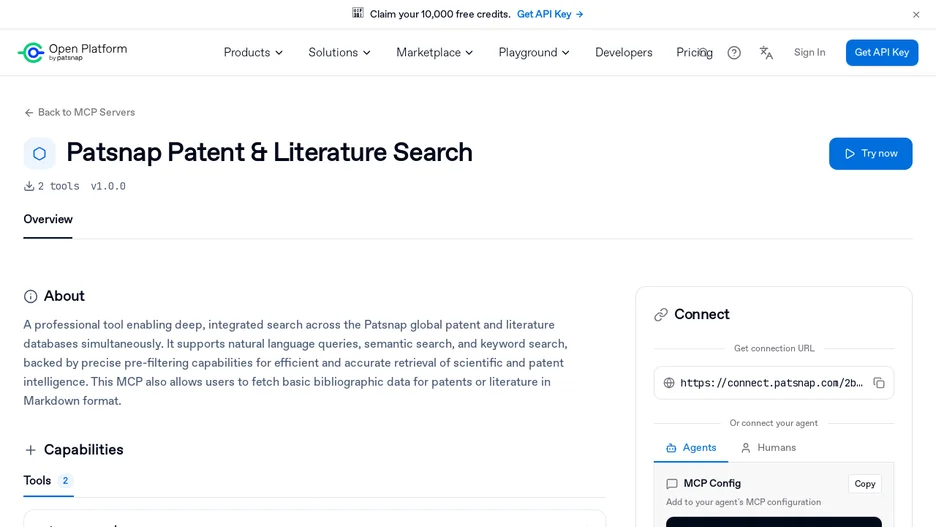Viewport: 936px width, 527px height.
Task: Switch to the Agents tab
Action: [691, 448]
